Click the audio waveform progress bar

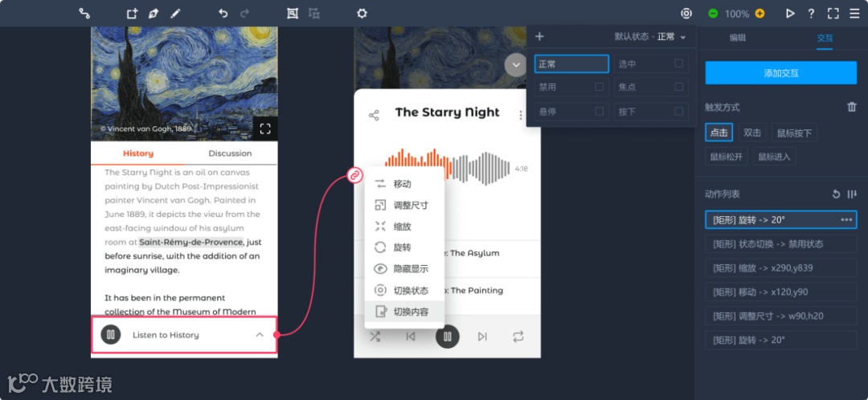[448, 166]
